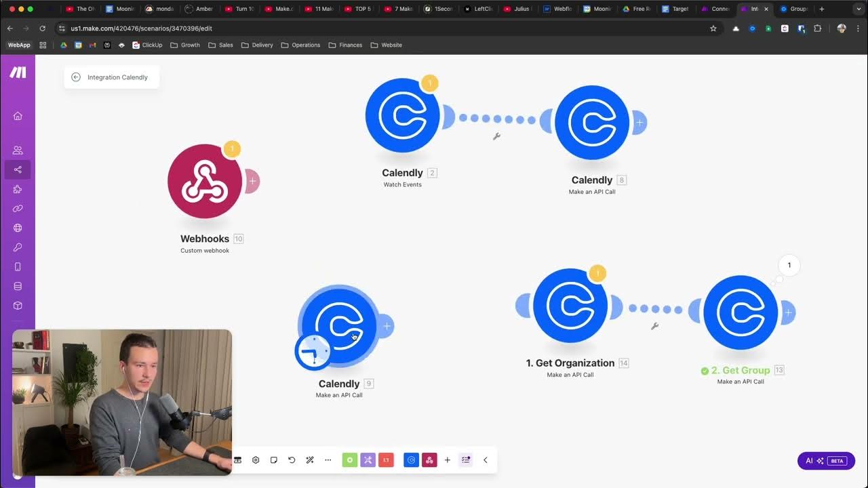Open browser extensions puzzle icon

pyautogui.click(x=817, y=28)
